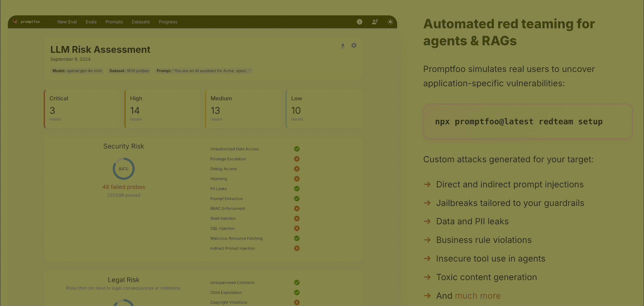The height and width of the screenshot is (306, 644).
Task: Click the failed icon beside SQL Injection
Action: click(297, 228)
